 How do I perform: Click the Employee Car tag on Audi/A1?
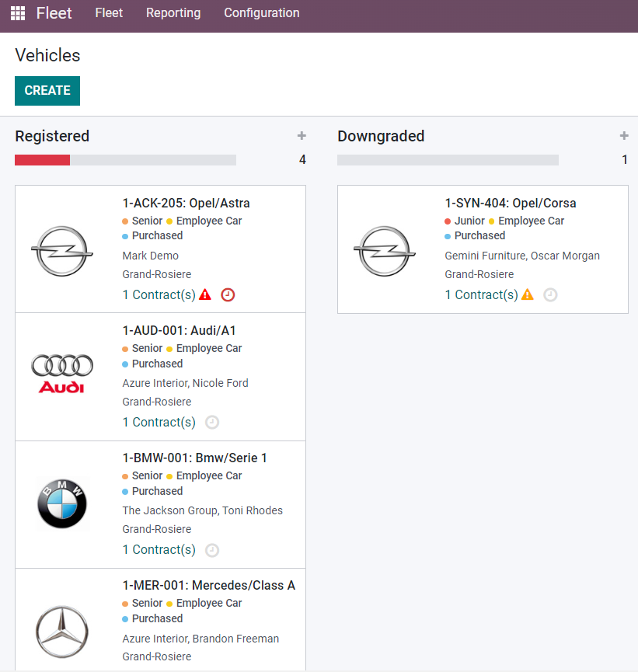pos(204,348)
